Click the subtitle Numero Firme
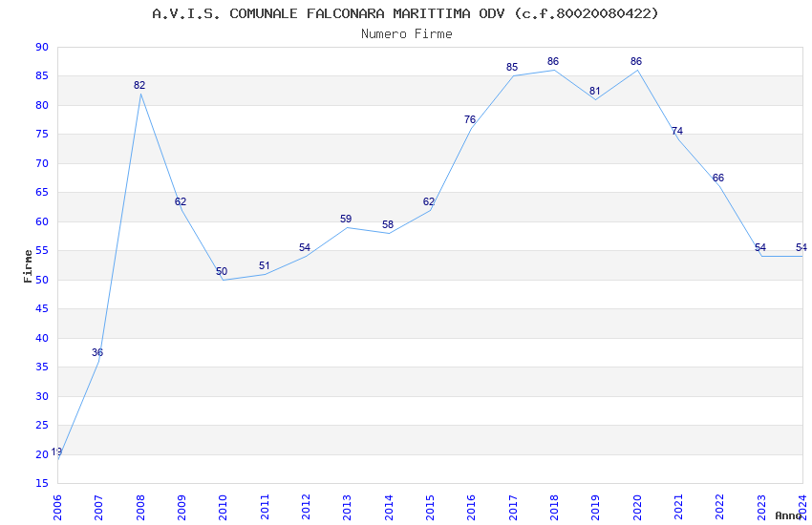 (x=407, y=34)
